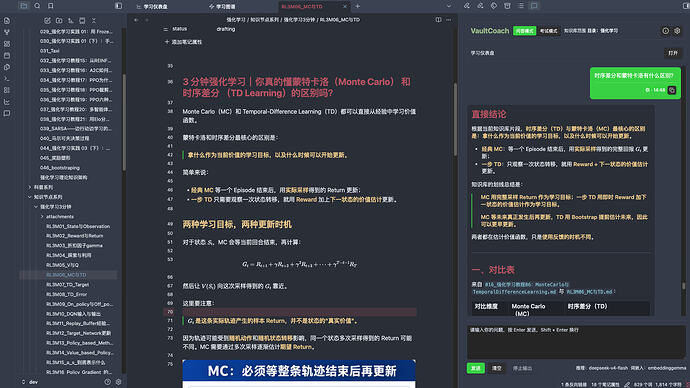Image resolution: width=690 pixels, height=388 pixels.
Task: Click the 打开 button for 学习仪表盘
Action: 673,53
